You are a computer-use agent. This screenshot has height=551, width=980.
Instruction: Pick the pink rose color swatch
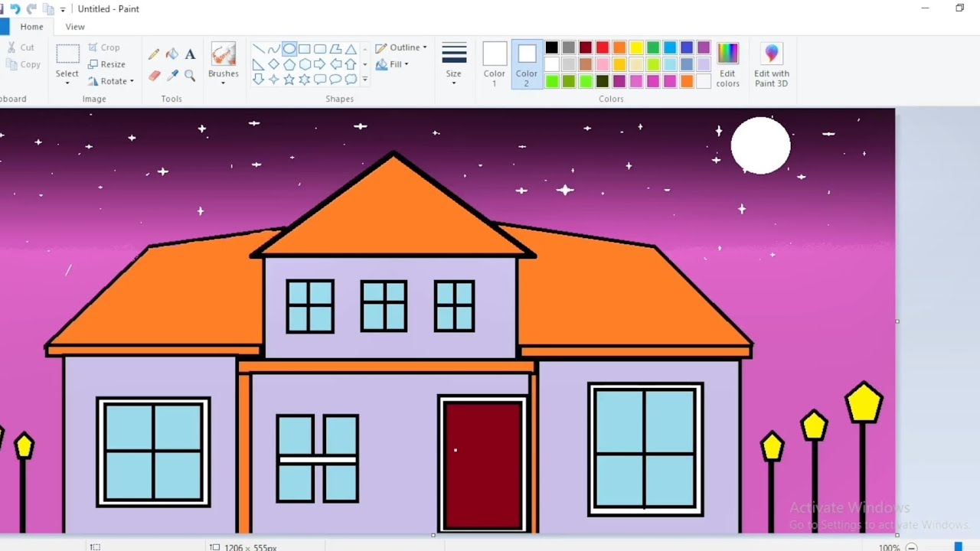pos(603,64)
